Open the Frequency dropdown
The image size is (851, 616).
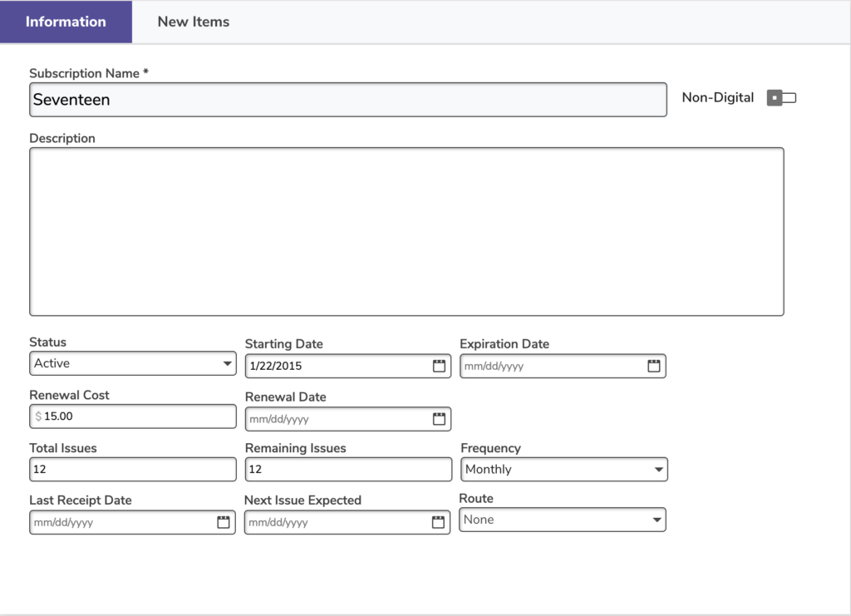tap(564, 470)
